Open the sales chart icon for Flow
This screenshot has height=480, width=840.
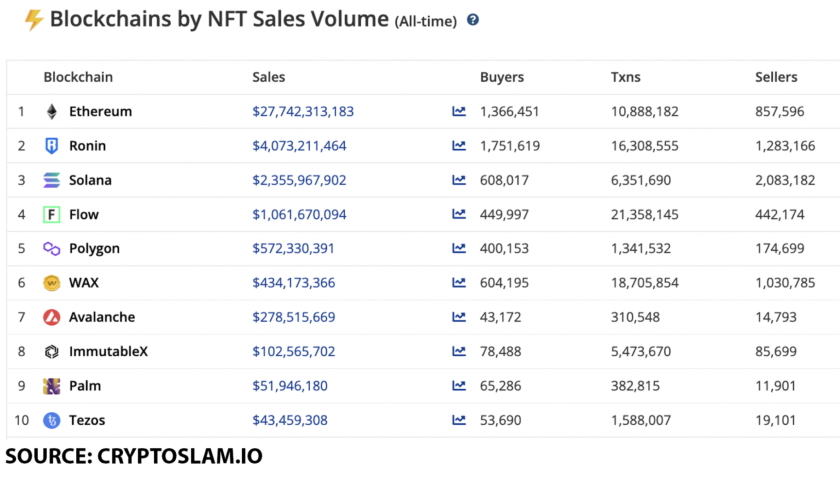click(x=459, y=214)
